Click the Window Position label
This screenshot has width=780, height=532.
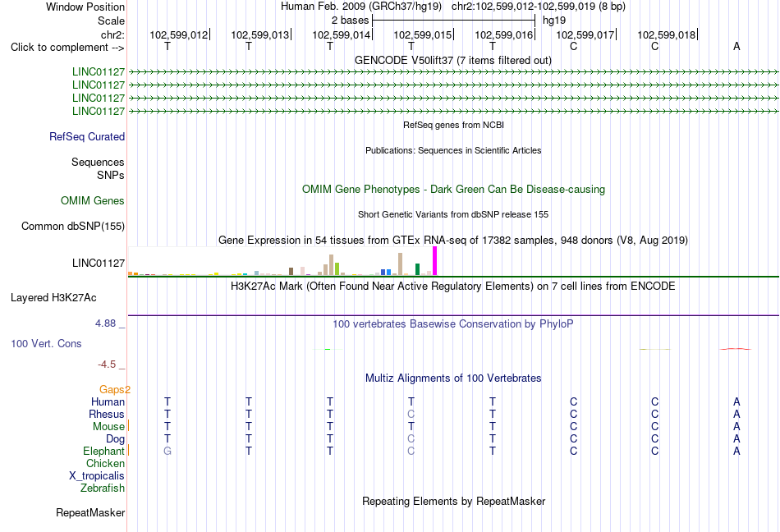click(85, 7)
